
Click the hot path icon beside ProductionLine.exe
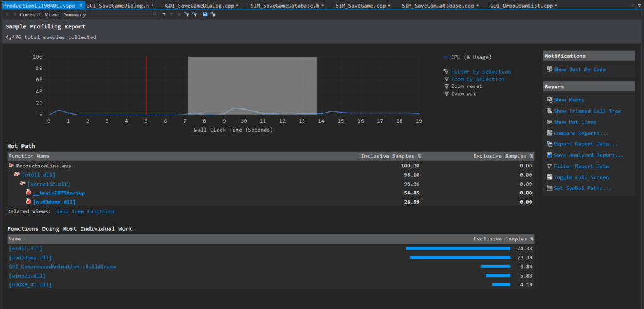tap(11, 166)
